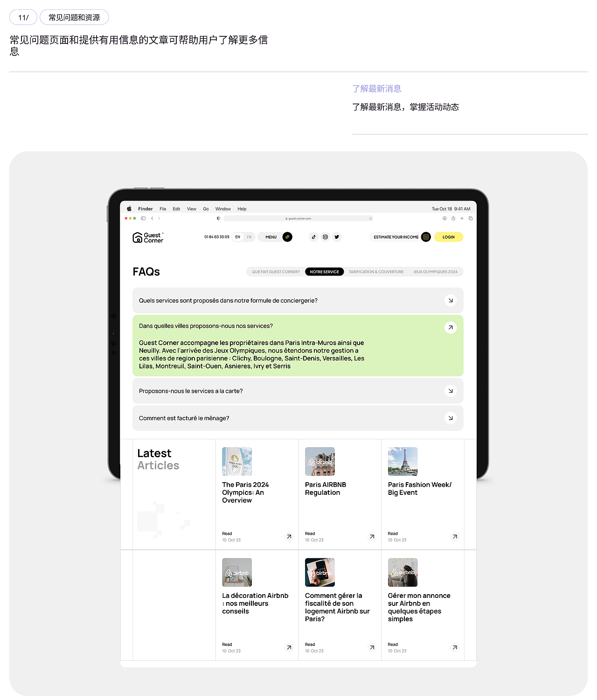The height and width of the screenshot is (700, 597).
Task: Click the guest.corner.com address bar
Action: pyautogui.click(x=298, y=218)
